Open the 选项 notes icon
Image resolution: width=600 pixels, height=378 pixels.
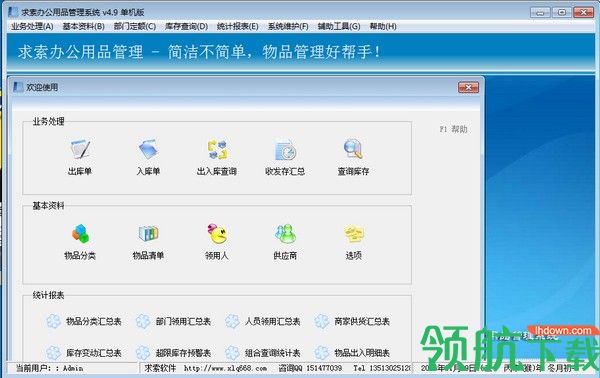pos(354,233)
